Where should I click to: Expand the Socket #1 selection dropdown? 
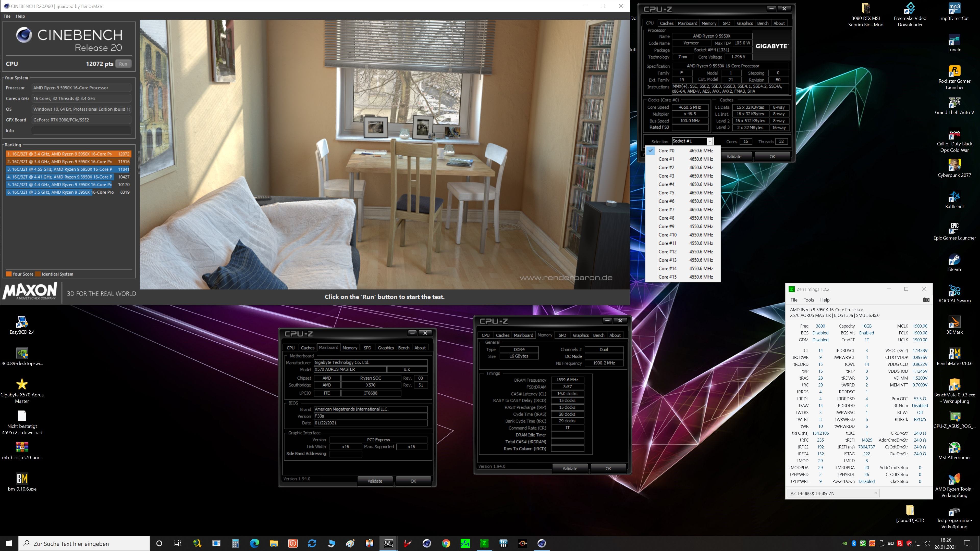point(709,142)
